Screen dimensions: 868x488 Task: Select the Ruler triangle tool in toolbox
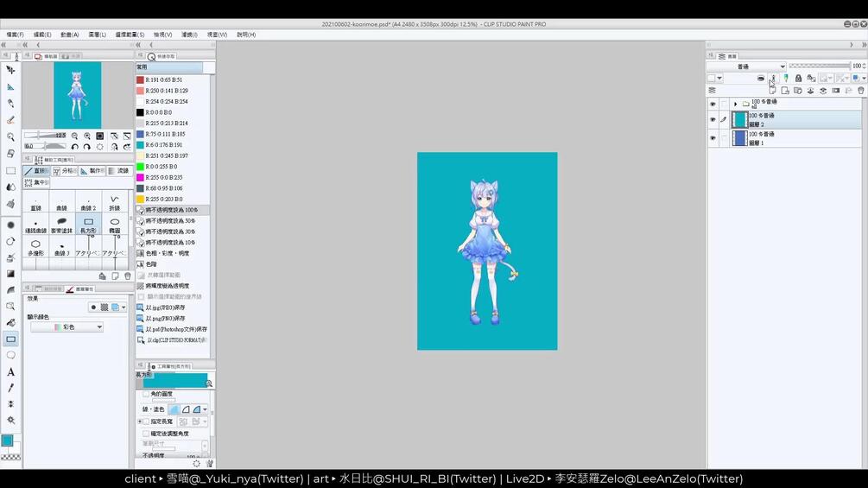point(10,86)
